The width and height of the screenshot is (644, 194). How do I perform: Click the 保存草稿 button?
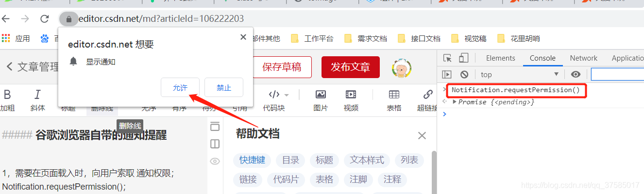point(282,67)
